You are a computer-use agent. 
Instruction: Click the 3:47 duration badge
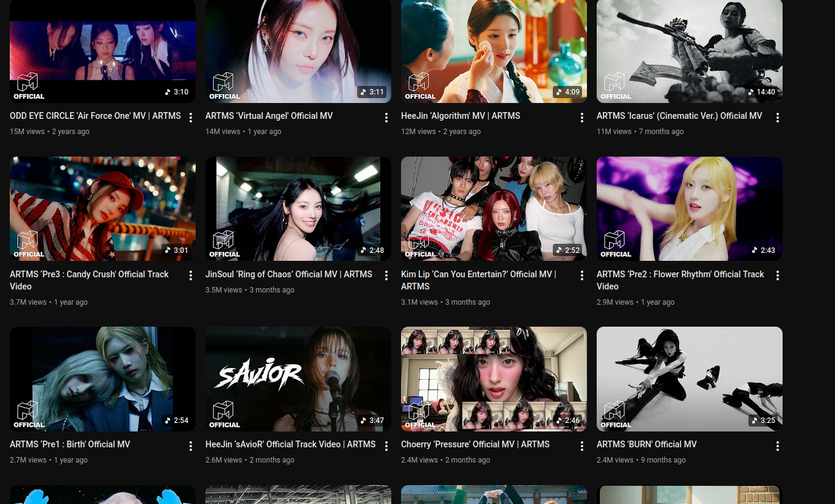click(x=372, y=421)
